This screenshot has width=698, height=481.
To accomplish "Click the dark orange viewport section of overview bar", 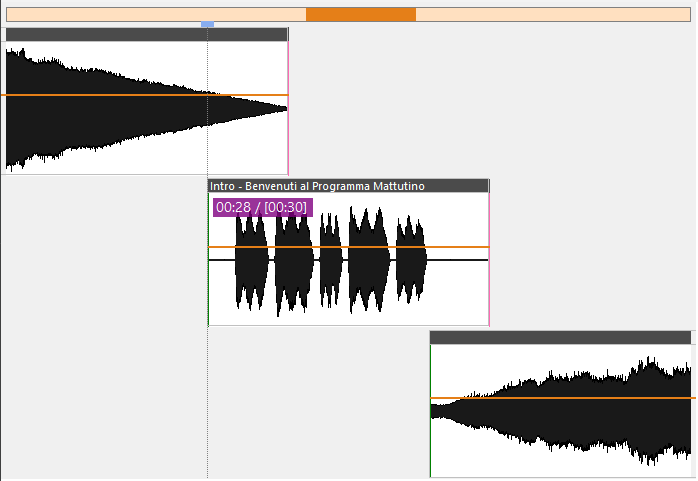I will (x=361, y=15).
